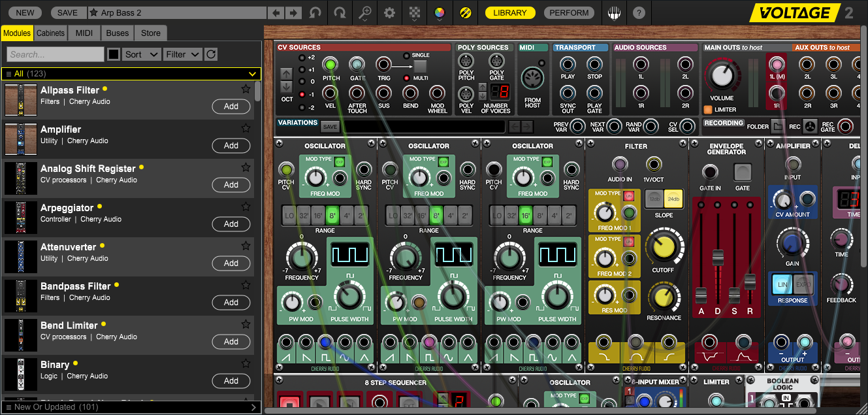The width and height of the screenshot is (868, 415).
Task: Open the Store tab
Action: [x=150, y=33]
